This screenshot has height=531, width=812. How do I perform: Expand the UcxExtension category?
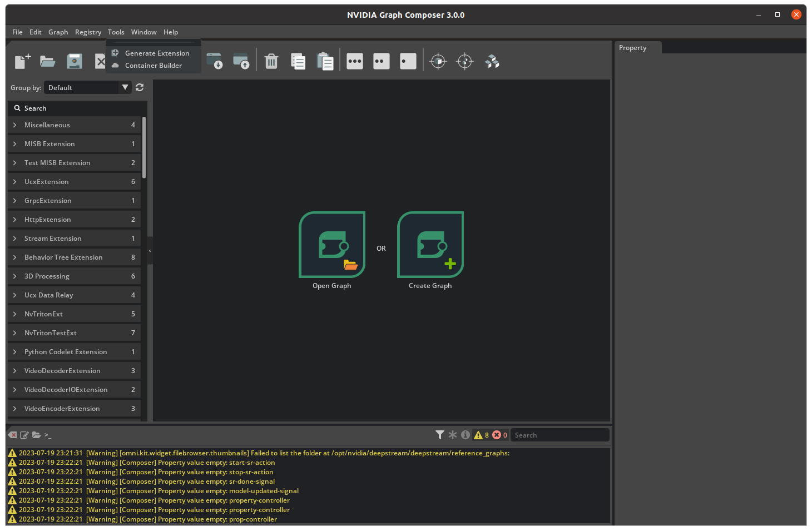75,182
